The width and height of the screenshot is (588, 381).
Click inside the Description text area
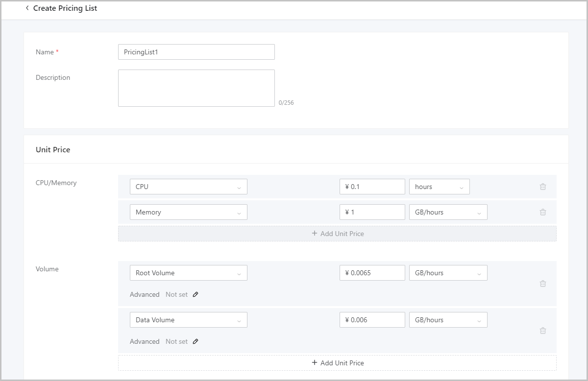click(x=196, y=88)
